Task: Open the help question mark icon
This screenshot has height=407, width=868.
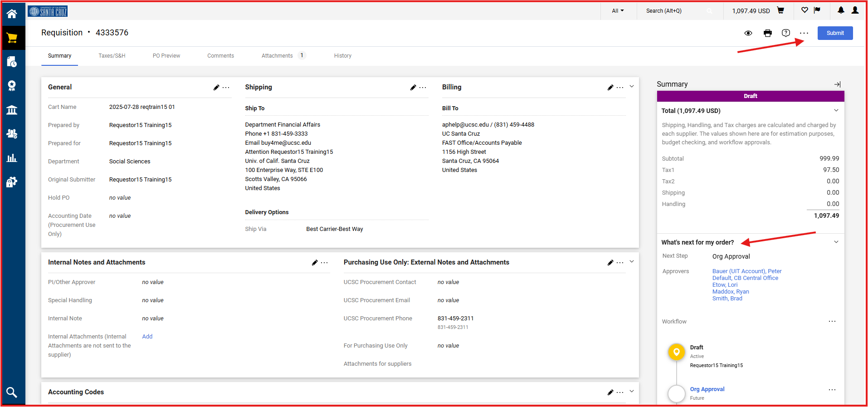Action: [x=785, y=33]
